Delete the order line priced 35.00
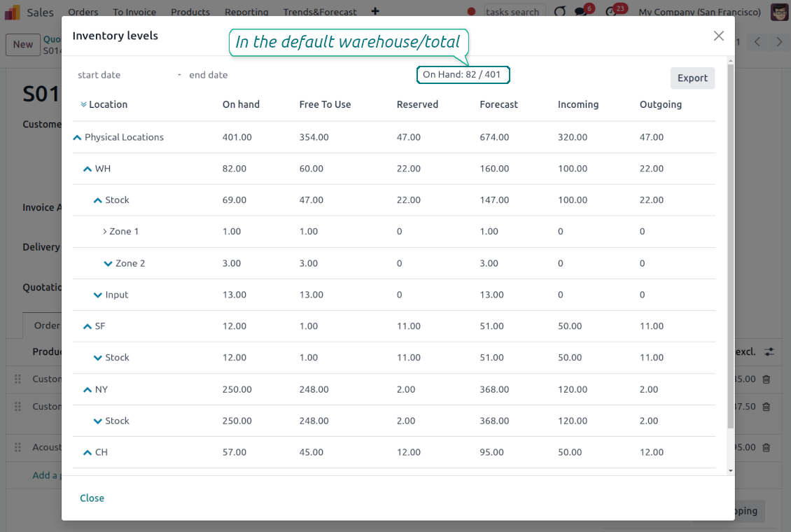The image size is (791, 532). (x=766, y=379)
